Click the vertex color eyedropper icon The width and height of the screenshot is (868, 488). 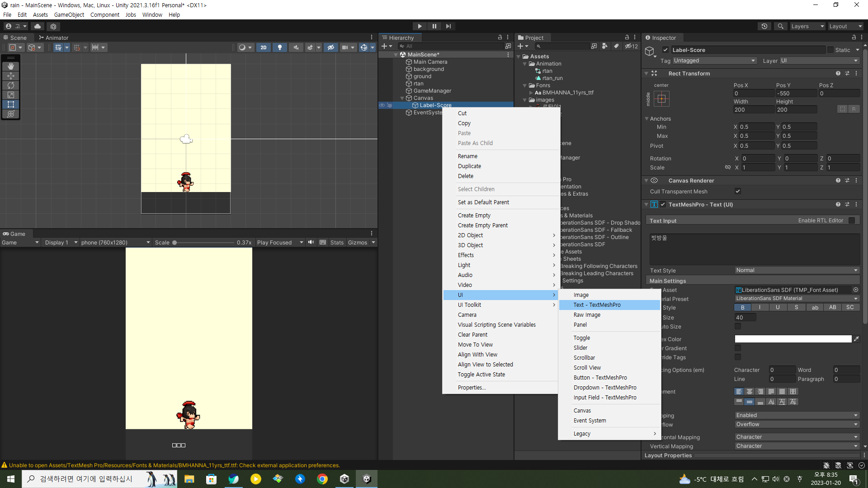coord(856,339)
